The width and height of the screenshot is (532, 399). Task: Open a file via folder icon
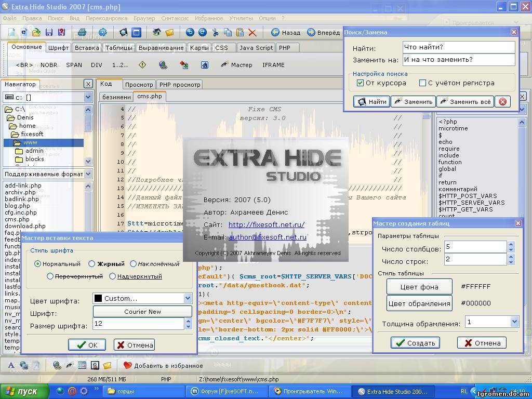36,33
